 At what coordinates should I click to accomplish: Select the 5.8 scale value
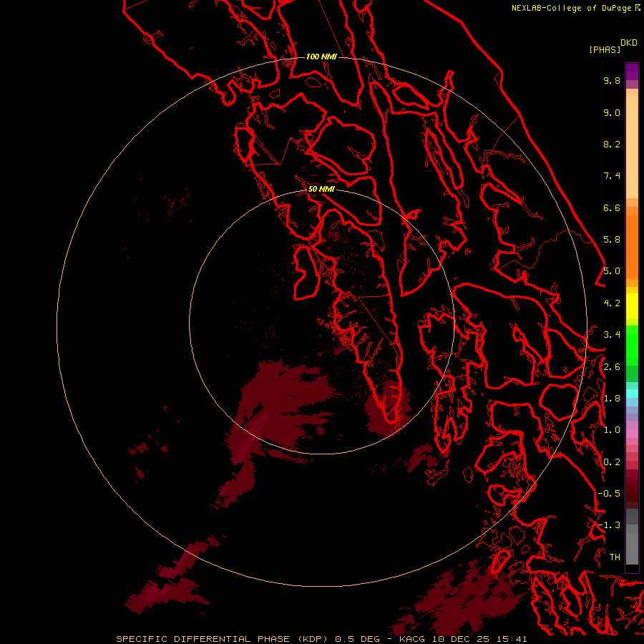click(612, 240)
